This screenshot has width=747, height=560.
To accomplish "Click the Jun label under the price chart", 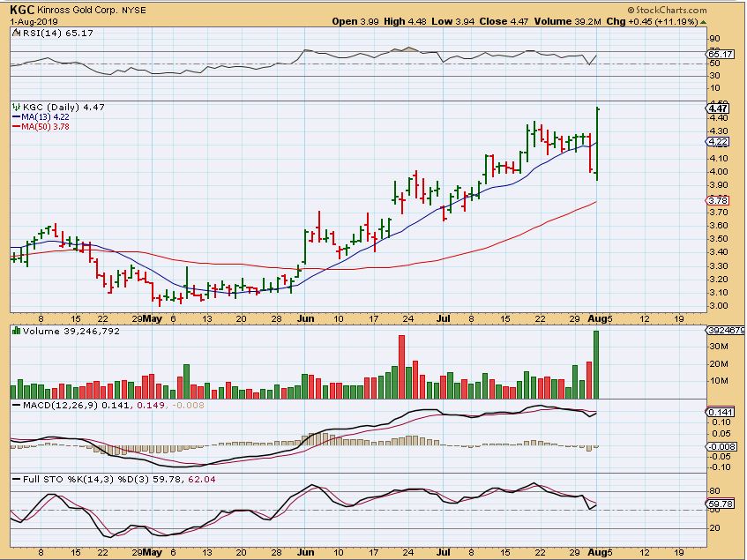I will click(x=305, y=318).
